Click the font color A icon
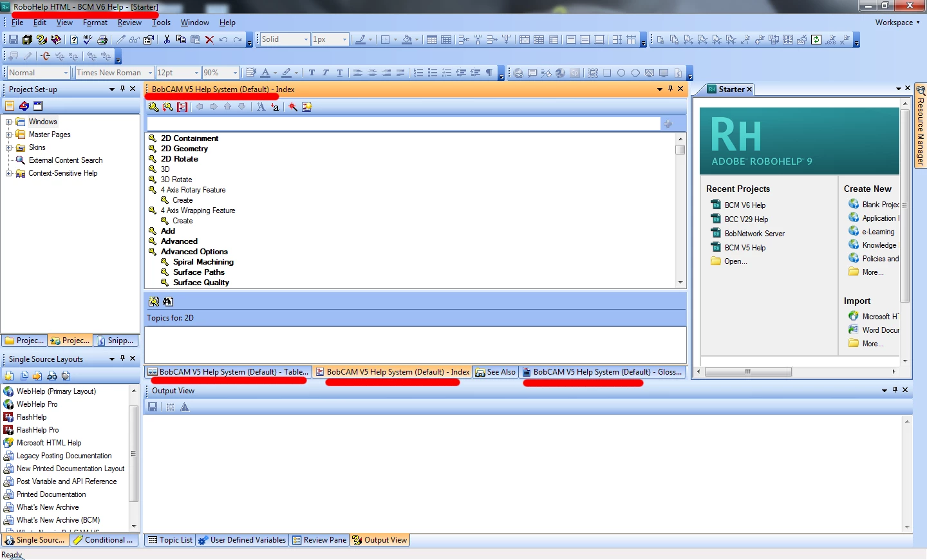 tap(265, 73)
